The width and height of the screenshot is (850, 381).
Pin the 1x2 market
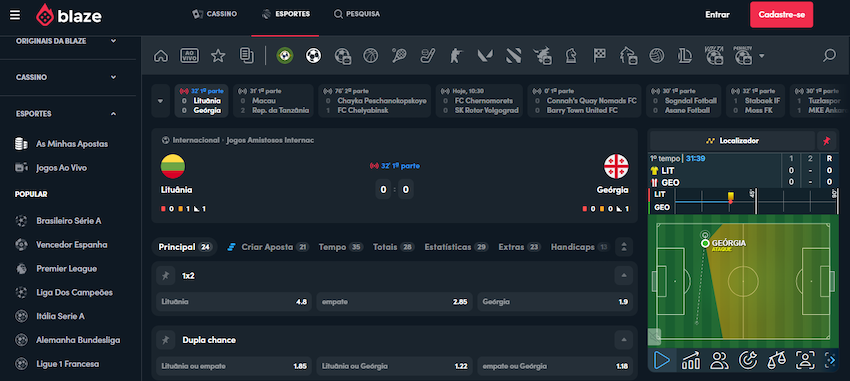click(166, 275)
